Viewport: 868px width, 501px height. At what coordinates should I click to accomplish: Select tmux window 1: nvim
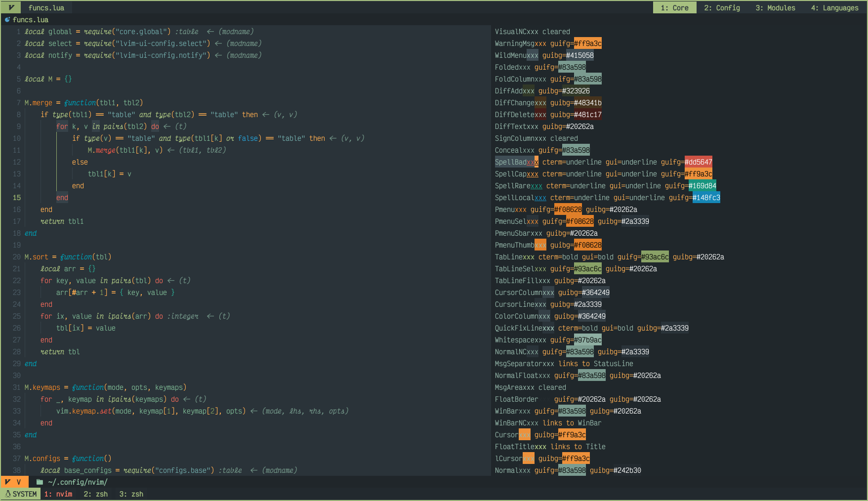click(58, 494)
